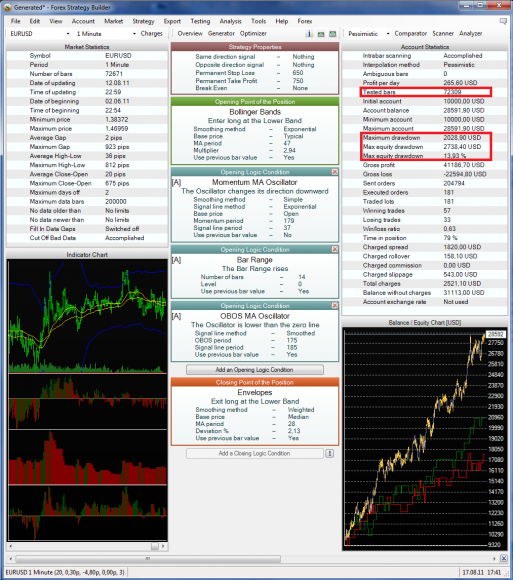This screenshot has height=580, width=513.
Task: Remove the Momentum MA Oscillator condition
Action: point(335,172)
